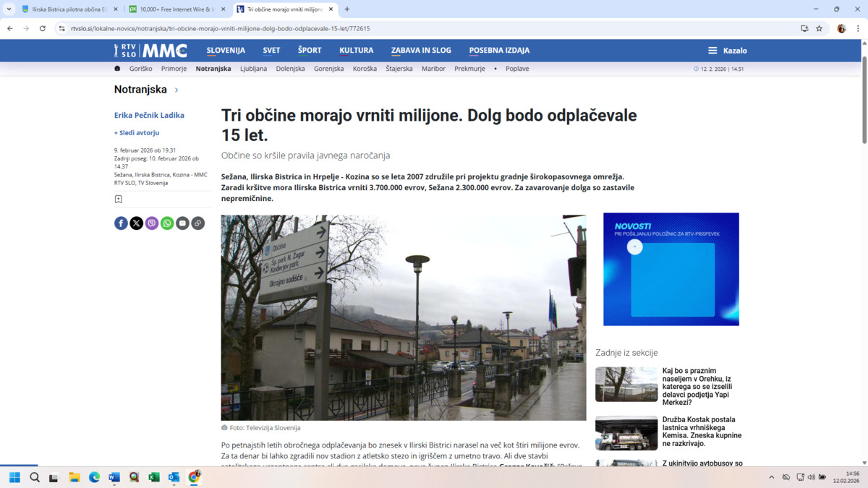The height and width of the screenshot is (488, 868).
Task: Click the home icon in regional navigation
Action: click(x=117, y=69)
